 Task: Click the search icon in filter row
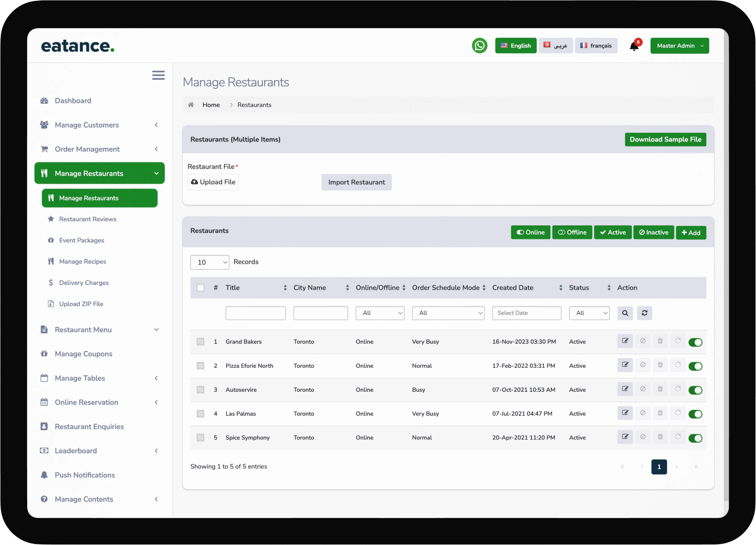tap(625, 313)
